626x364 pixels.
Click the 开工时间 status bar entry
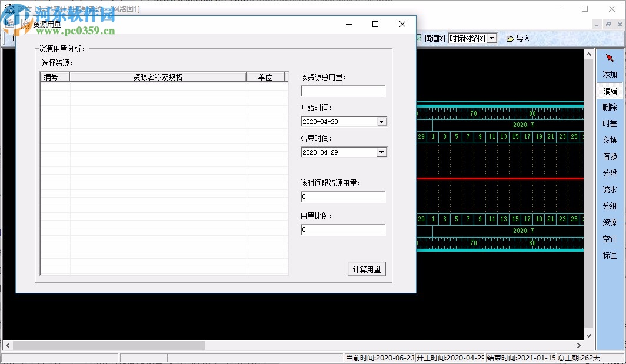450,358
